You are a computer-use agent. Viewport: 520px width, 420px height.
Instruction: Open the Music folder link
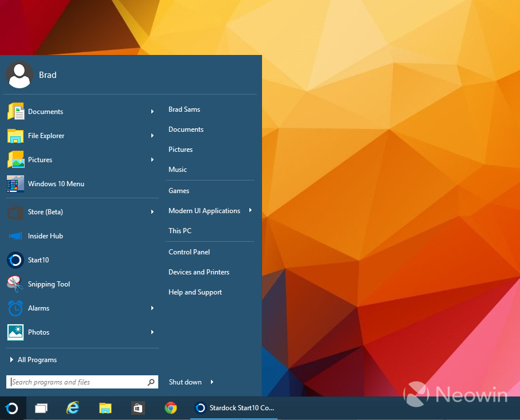coord(178,170)
